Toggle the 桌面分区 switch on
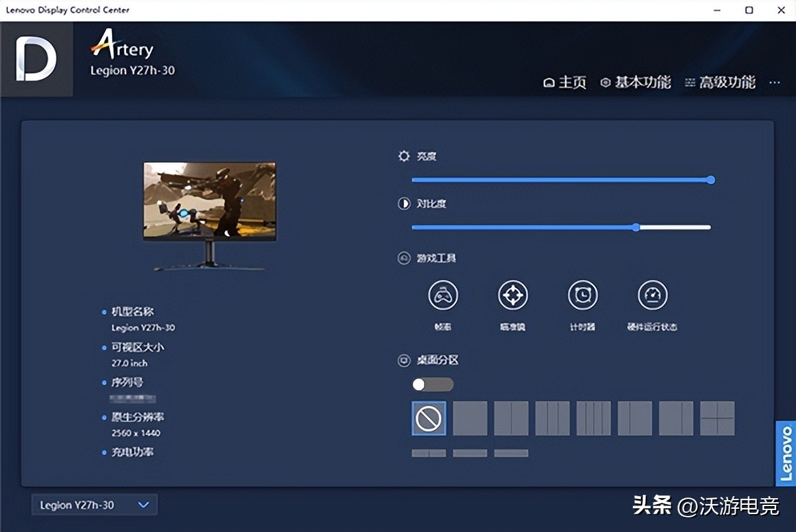 click(x=432, y=385)
